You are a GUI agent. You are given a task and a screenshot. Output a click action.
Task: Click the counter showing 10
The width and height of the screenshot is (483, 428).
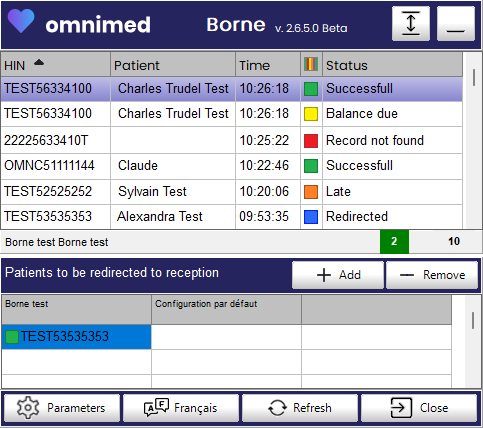coord(454,241)
